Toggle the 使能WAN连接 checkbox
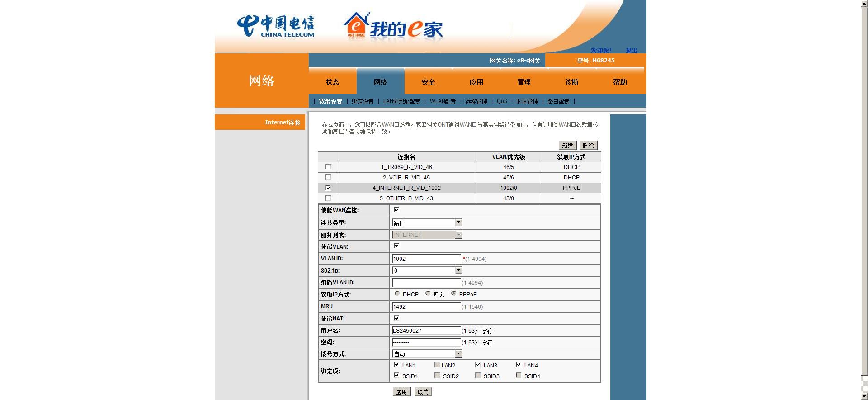This screenshot has width=868, height=400. (x=396, y=210)
